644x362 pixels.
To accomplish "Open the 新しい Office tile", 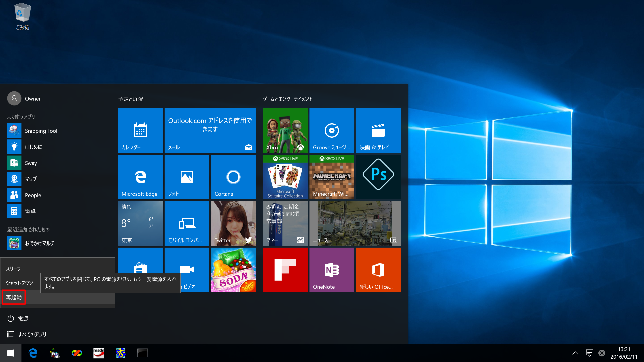I will (x=378, y=270).
